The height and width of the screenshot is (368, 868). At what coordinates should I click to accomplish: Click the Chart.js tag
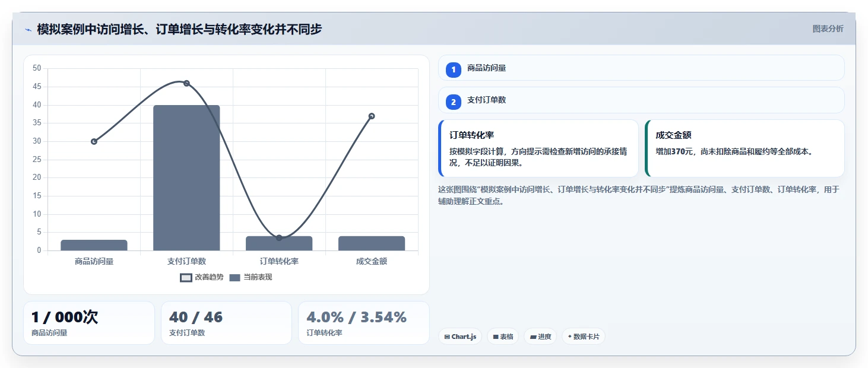click(460, 337)
